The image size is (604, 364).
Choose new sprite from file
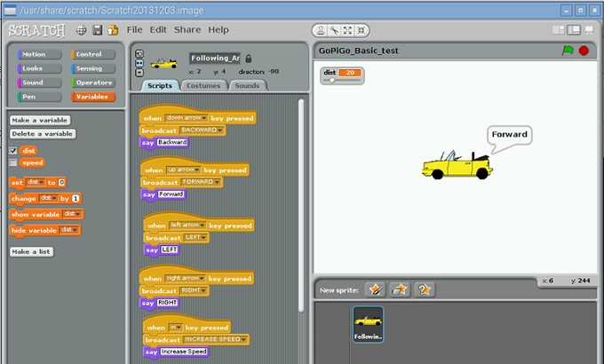[400, 289]
